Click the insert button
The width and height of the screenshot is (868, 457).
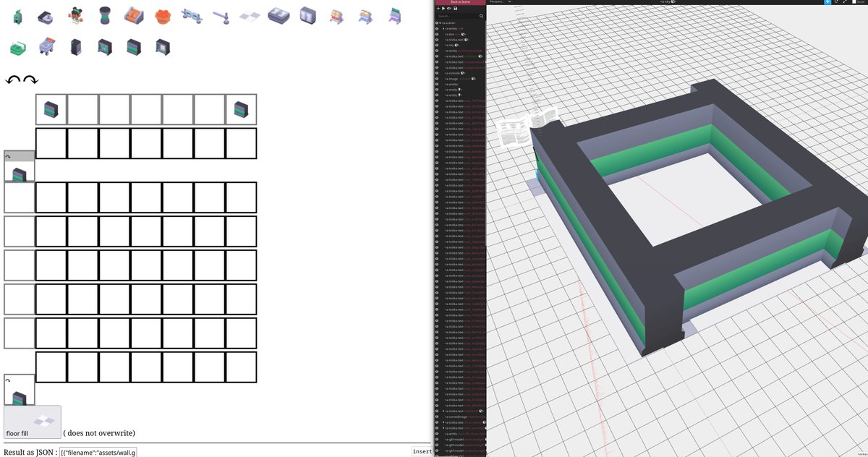(x=422, y=451)
